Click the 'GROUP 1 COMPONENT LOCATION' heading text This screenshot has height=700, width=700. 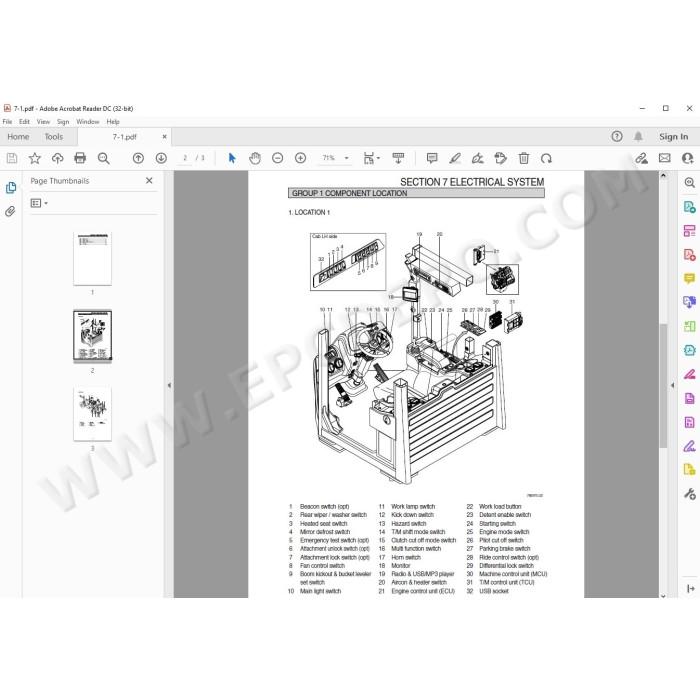[349, 193]
